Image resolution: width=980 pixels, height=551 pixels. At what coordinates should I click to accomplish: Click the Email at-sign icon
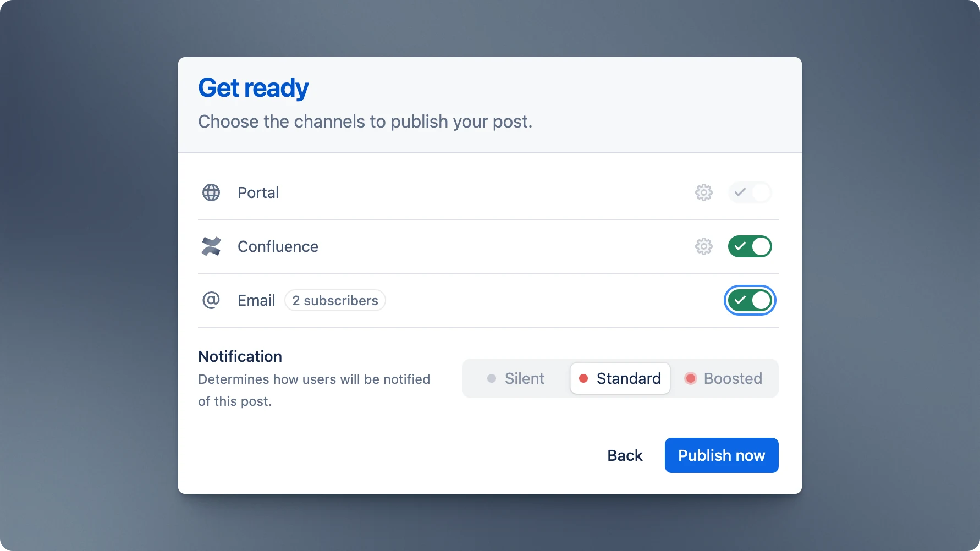click(x=211, y=300)
